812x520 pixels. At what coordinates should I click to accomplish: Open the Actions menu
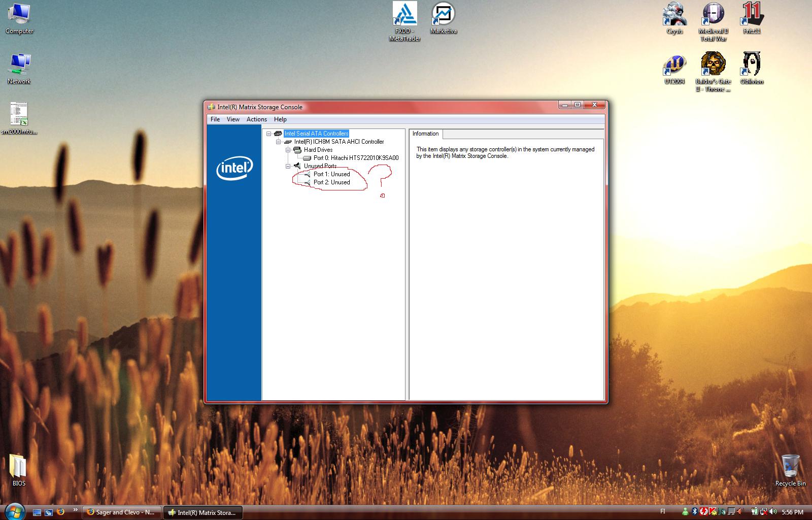click(257, 119)
